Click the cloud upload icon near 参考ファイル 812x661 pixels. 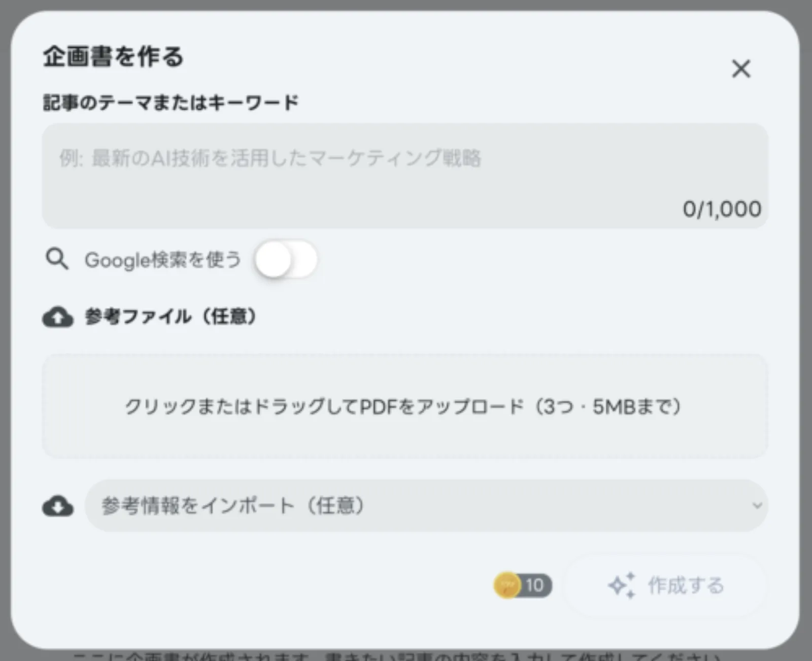(58, 317)
